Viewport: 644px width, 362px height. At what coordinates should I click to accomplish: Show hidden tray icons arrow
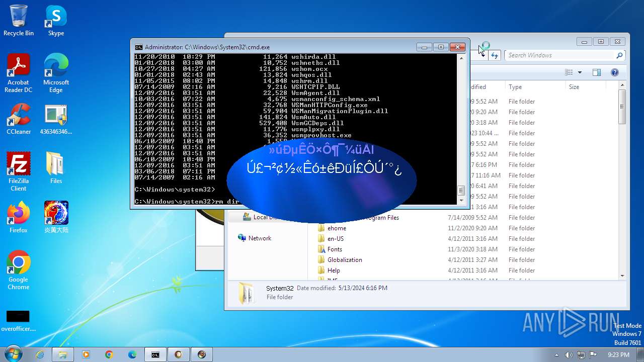point(556,355)
